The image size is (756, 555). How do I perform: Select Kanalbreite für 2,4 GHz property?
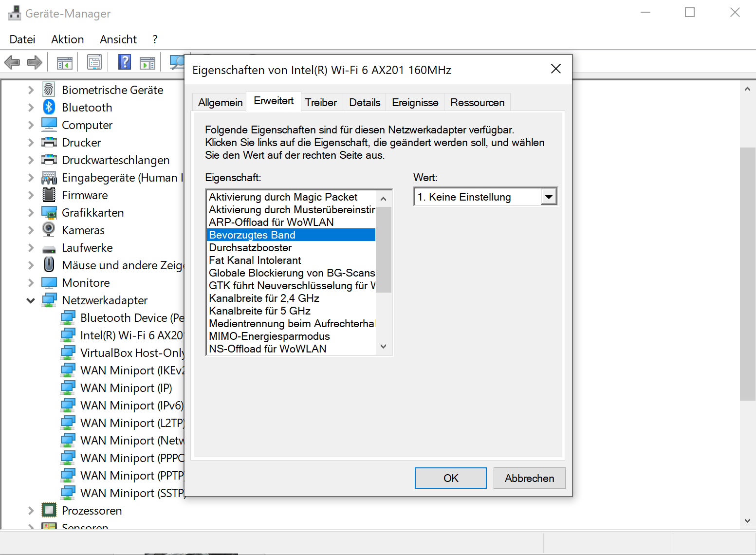pyautogui.click(x=291, y=298)
